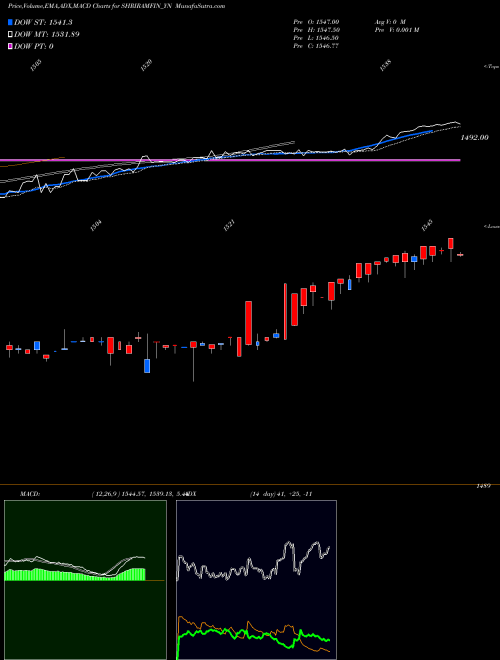500x660 pixels.
Task: Open the MACD histogram chart panel
Action: click(x=85, y=580)
